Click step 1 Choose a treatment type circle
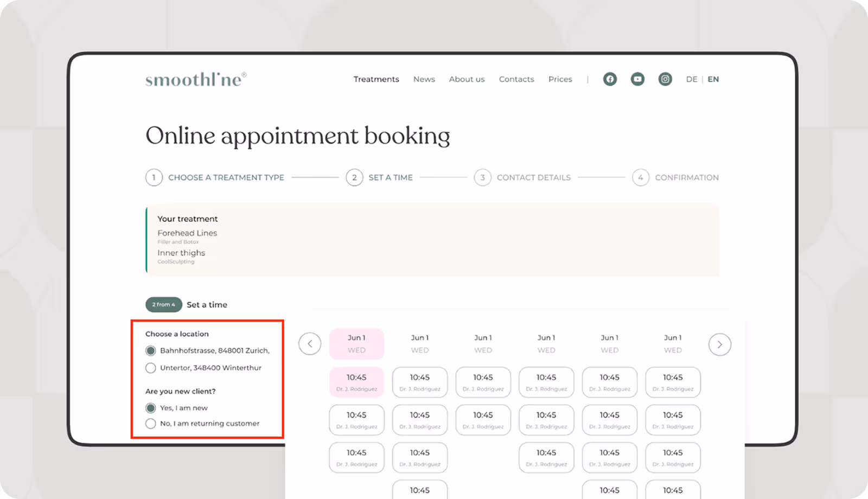Screen dimensions: 868x499 [154, 177]
